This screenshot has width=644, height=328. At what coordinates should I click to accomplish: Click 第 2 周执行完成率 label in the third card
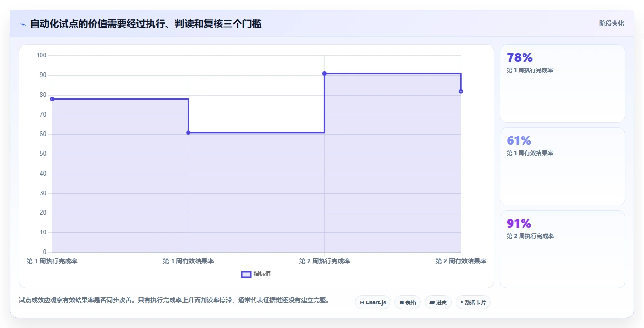click(x=530, y=236)
